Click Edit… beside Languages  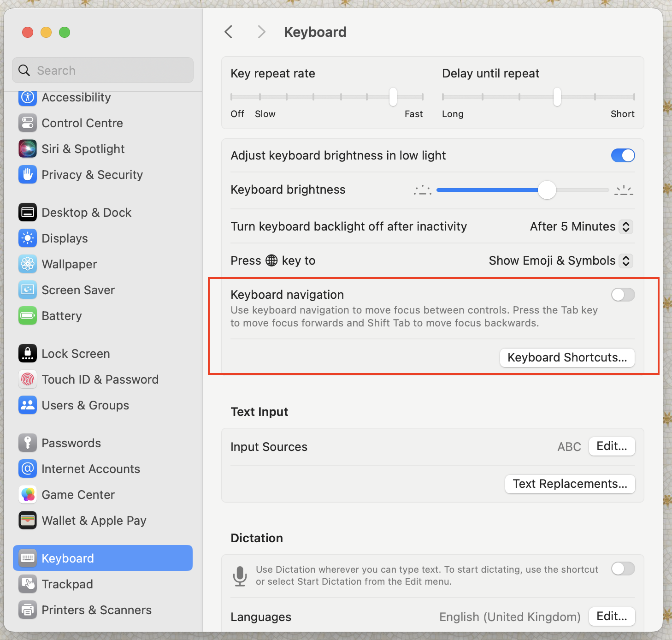point(612,616)
